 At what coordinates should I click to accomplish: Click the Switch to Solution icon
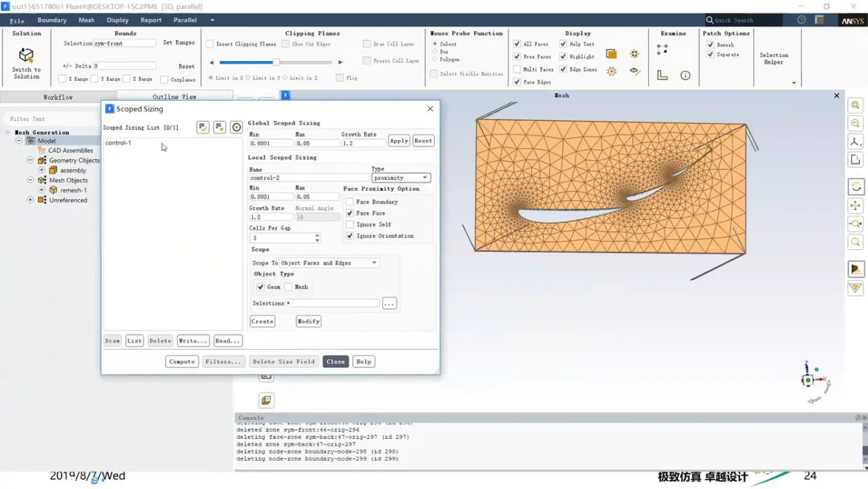point(26,55)
